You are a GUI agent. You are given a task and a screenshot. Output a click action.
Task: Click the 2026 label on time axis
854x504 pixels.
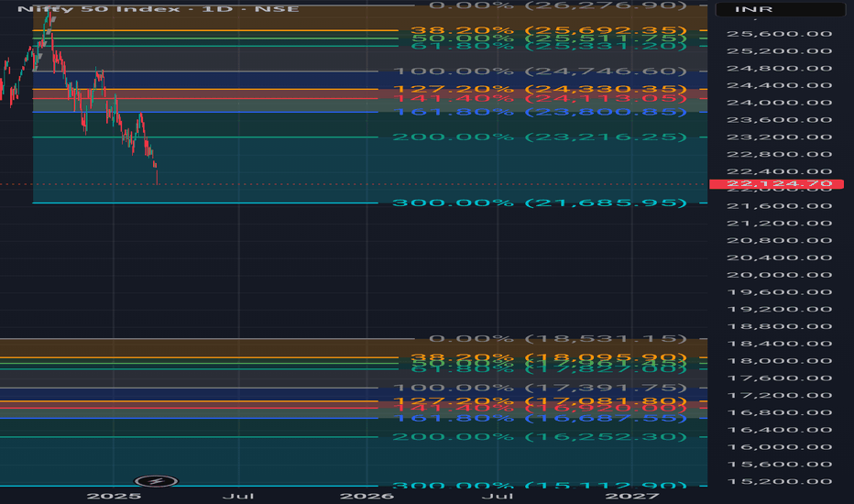coord(367,496)
